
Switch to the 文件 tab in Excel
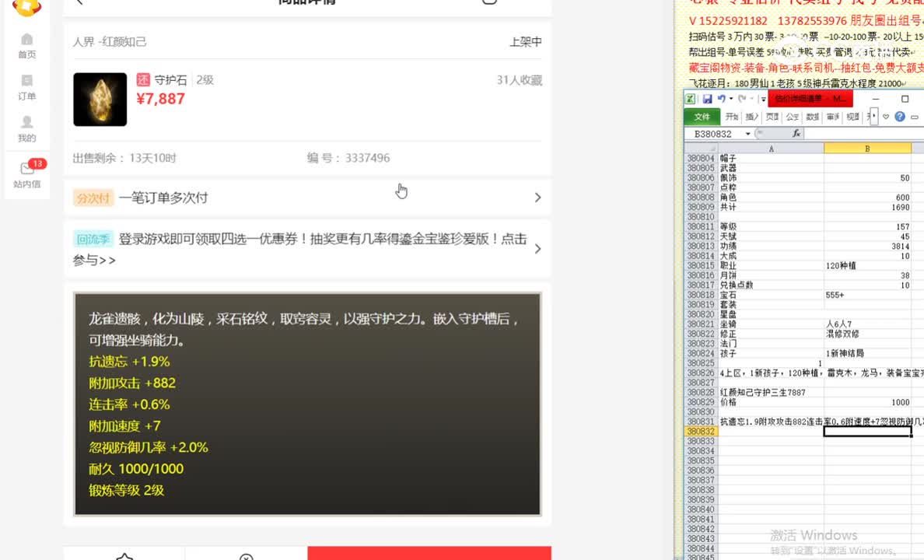click(702, 117)
